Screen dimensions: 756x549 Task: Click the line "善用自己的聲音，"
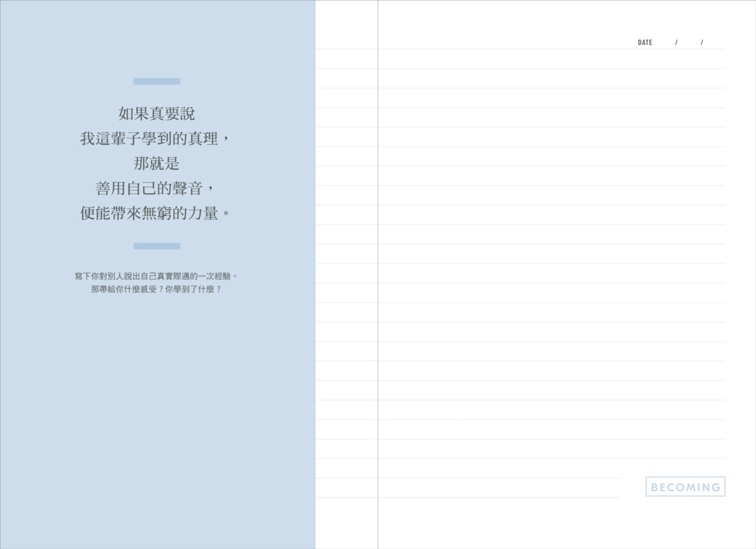click(155, 188)
